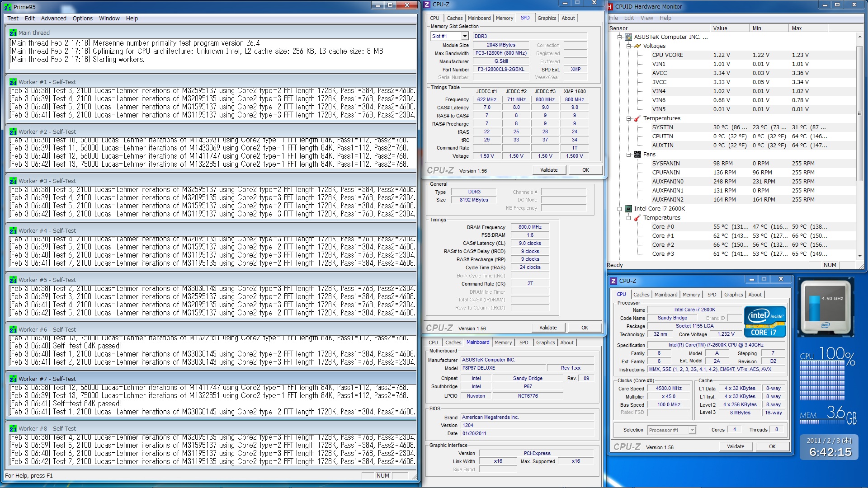Click Validate in the CPU-Z SPD window

pyautogui.click(x=549, y=170)
